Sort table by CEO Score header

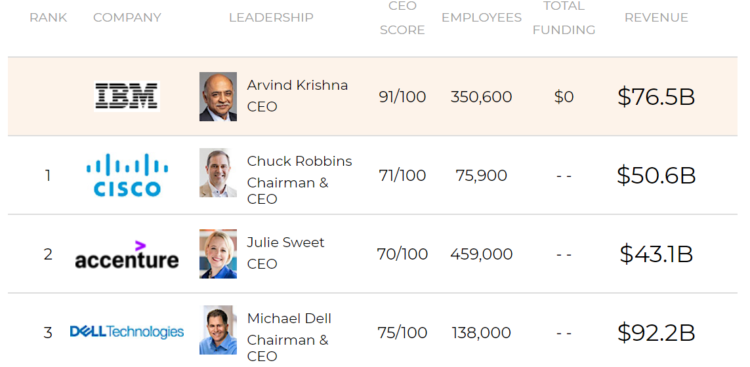(x=402, y=18)
